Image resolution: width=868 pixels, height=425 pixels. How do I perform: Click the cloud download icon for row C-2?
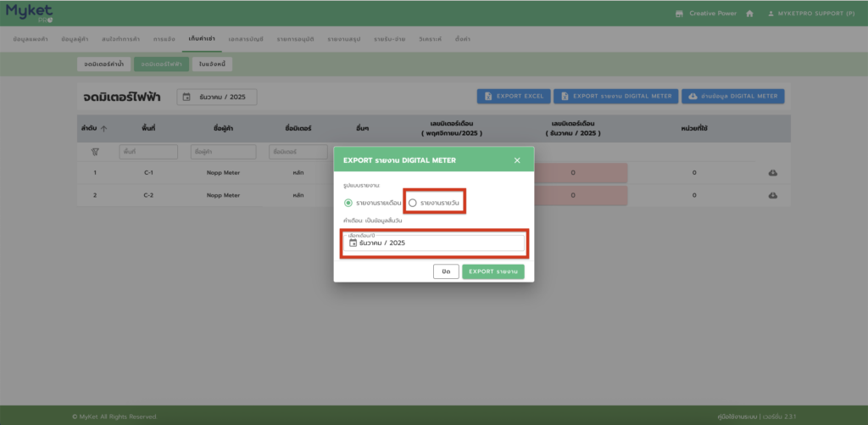(x=773, y=195)
